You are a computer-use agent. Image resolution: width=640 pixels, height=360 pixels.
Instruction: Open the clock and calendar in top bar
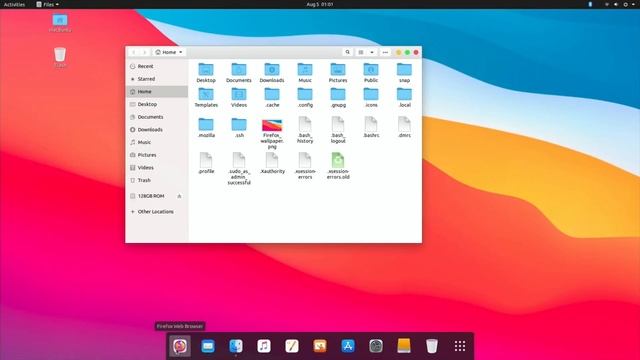pyautogui.click(x=320, y=4)
